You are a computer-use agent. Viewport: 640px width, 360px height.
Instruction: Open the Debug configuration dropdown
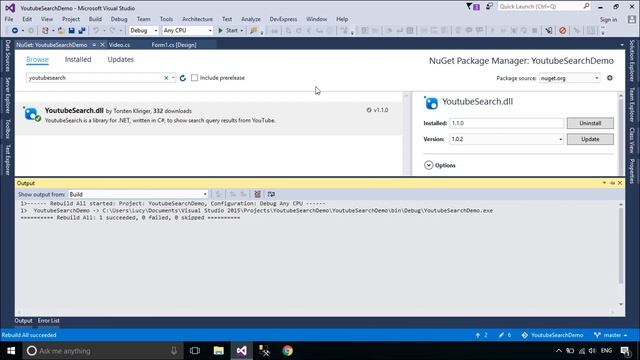(144, 31)
